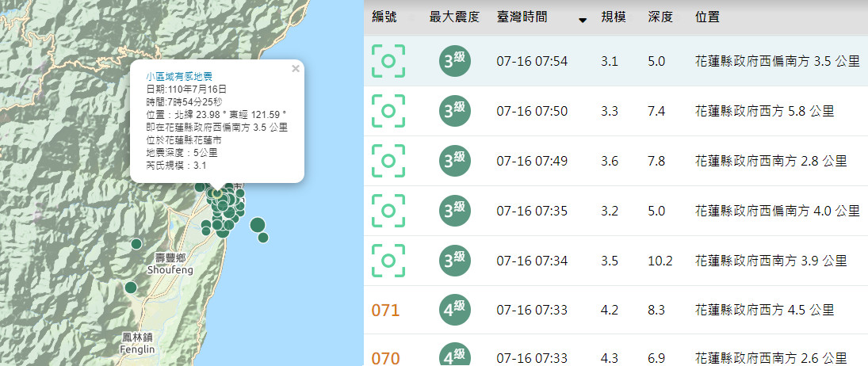The height and width of the screenshot is (366, 868).
Task: Click small-area quake icon for 07:49 row
Action: [388, 161]
